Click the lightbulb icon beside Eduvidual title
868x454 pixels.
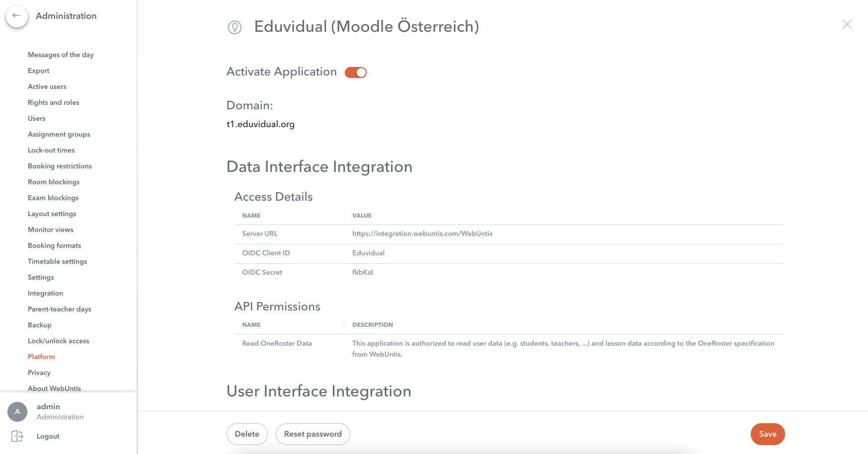pyautogui.click(x=235, y=27)
